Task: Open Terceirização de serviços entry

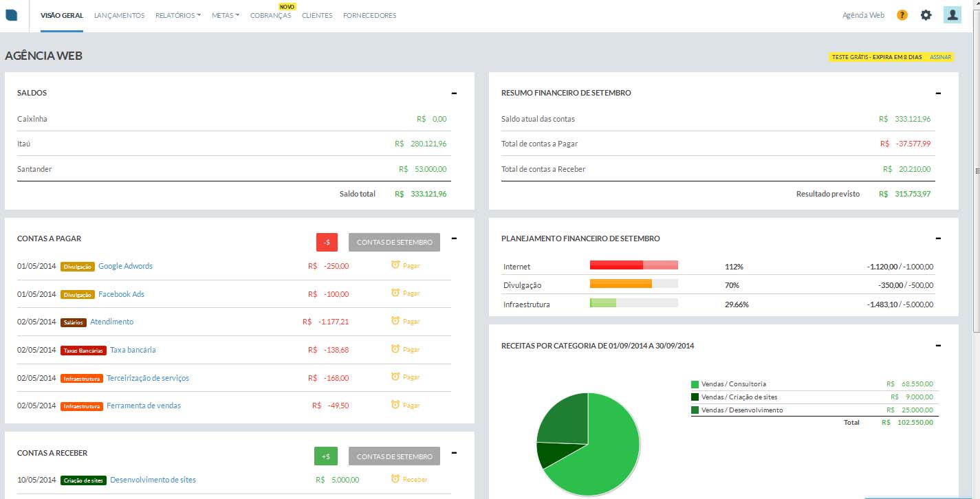Action: (148, 378)
